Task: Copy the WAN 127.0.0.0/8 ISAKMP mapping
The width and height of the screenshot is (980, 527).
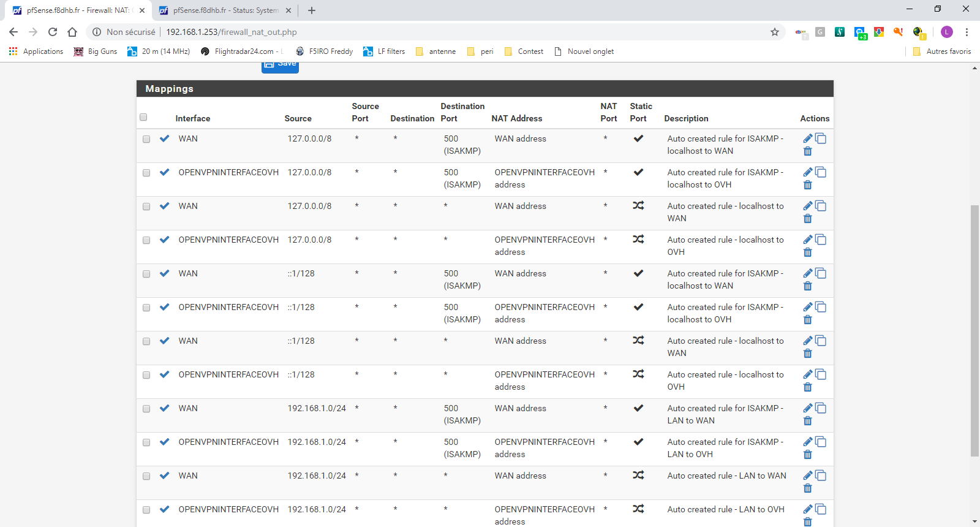Action: tap(821, 138)
